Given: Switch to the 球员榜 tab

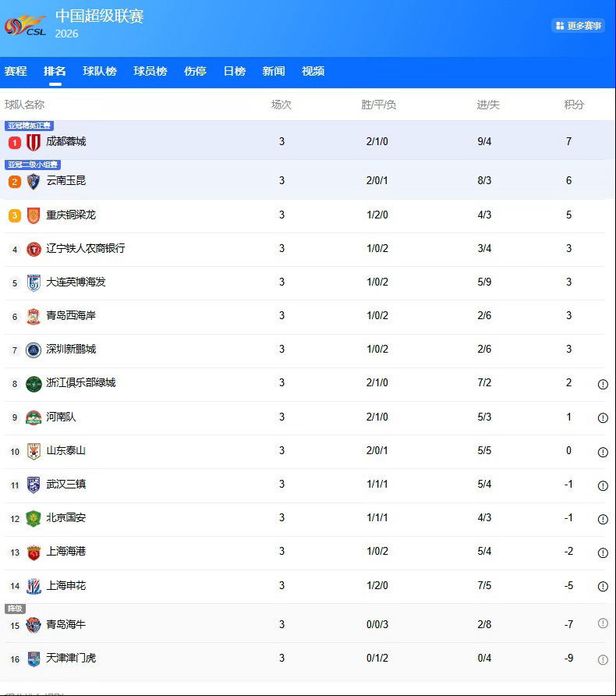Looking at the screenshot, I should click(x=150, y=71).
